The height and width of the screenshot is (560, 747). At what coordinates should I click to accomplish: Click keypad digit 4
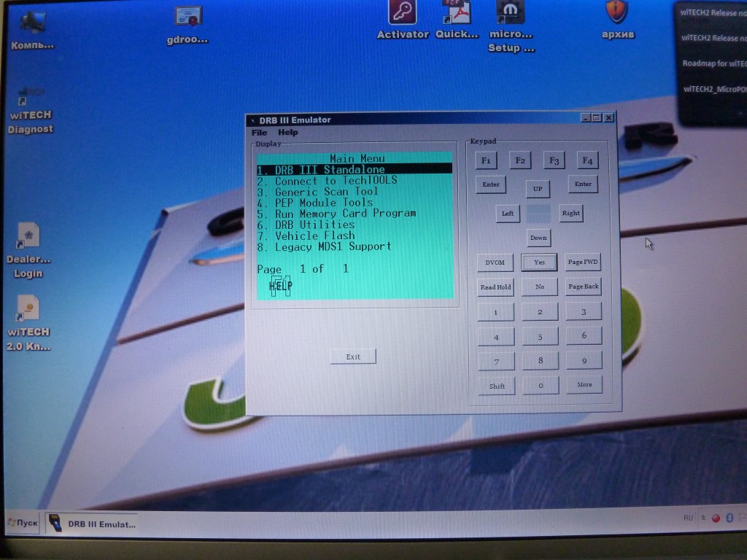496,337
